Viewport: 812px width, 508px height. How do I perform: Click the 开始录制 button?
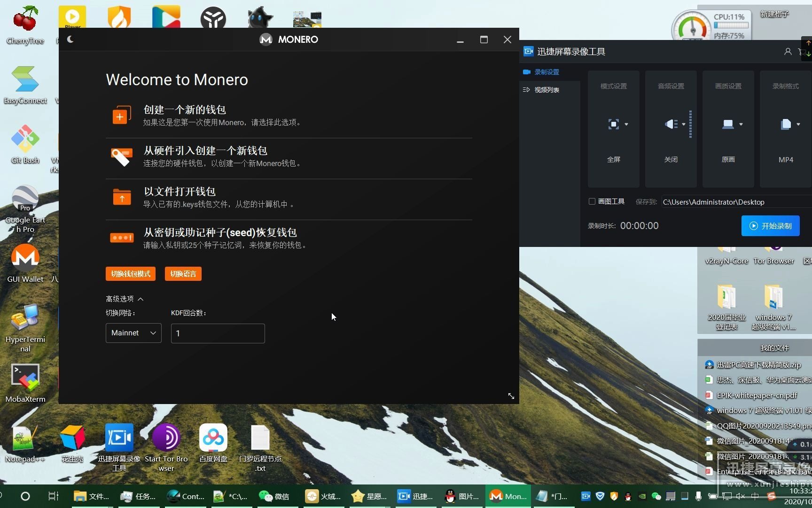click(x=771, y=226)
